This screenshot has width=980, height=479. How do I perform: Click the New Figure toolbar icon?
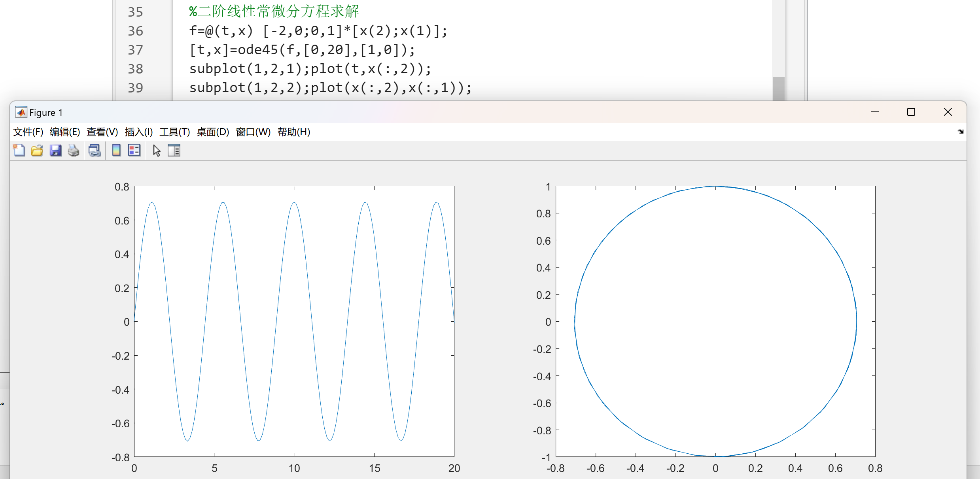(19, 151)
